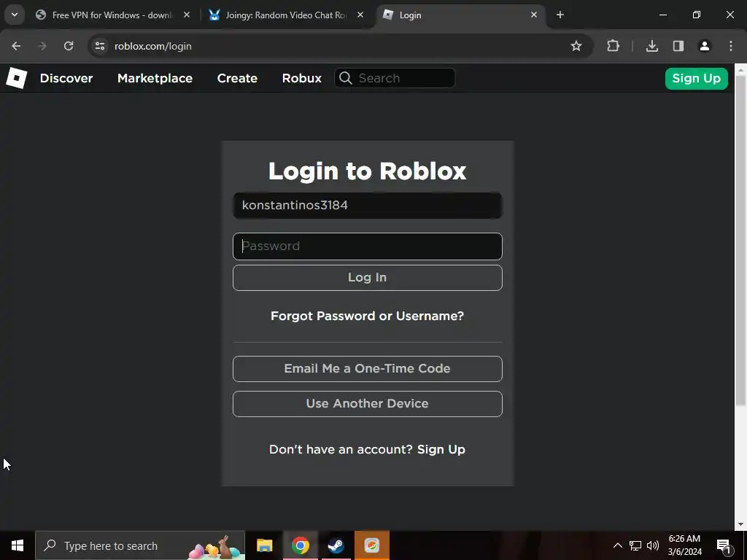Close the Joingy tab

click(x=360, y=15)
